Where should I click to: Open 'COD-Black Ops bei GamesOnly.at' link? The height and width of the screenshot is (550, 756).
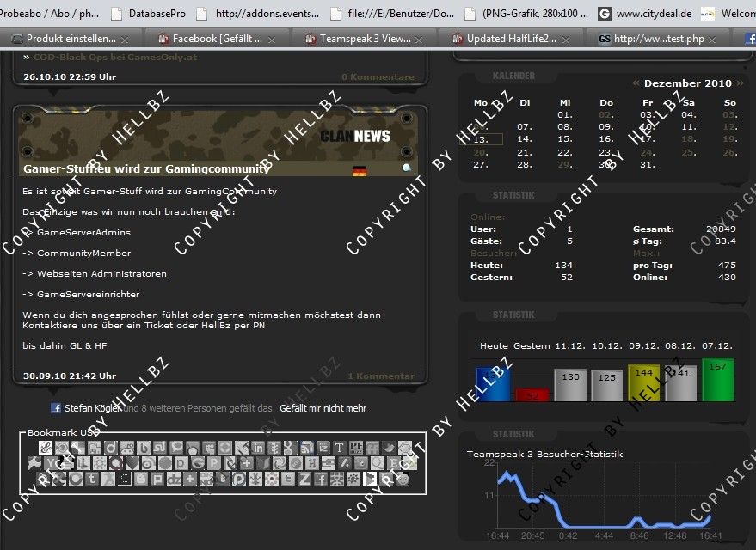(x=114, y=57)
